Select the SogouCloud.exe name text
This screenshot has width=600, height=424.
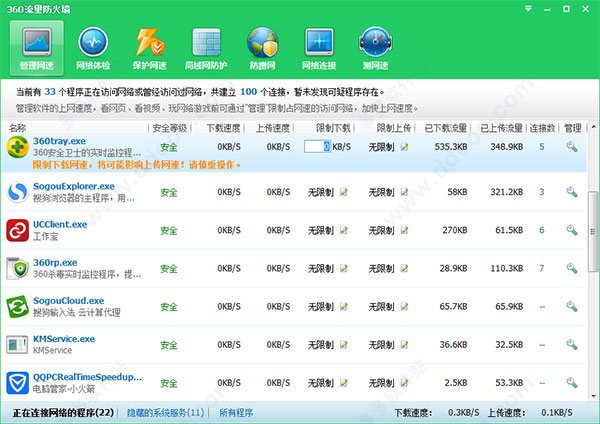pyautogui.click(x=68, y=301)
